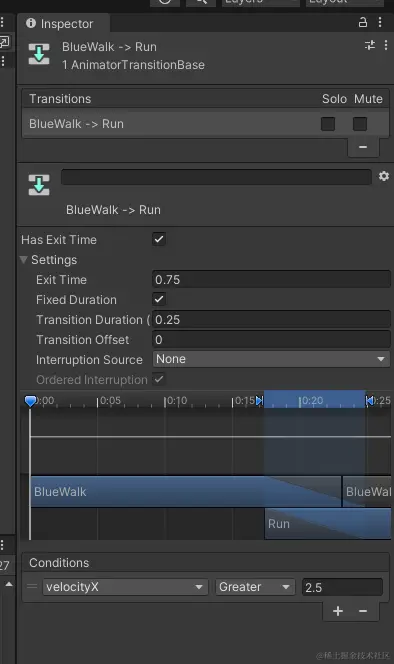Remove the transition with the minus button
Screen dimensions: 394x664
363,147
